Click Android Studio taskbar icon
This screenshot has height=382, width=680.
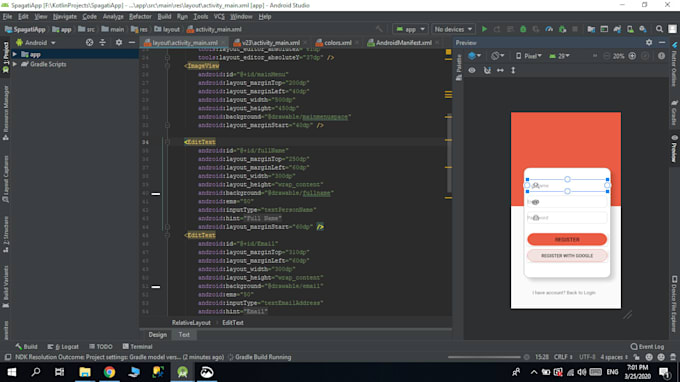click(x=182, y=372)
